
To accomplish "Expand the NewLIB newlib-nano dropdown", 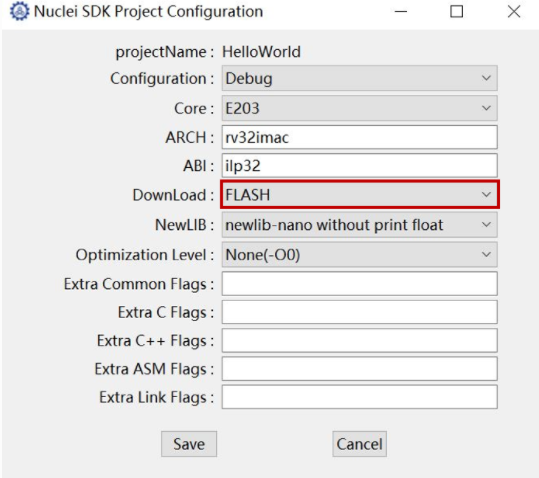I will pyautogui.click(x=360, y=225).
